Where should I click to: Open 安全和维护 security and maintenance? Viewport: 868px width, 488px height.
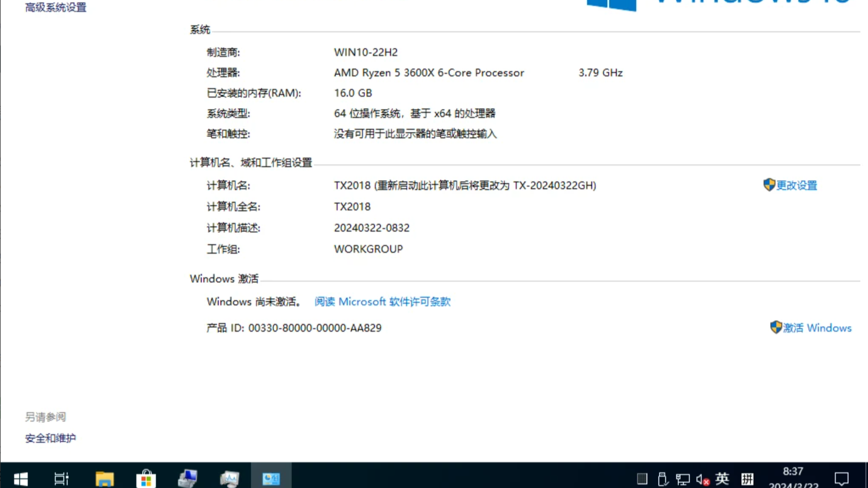50,438
